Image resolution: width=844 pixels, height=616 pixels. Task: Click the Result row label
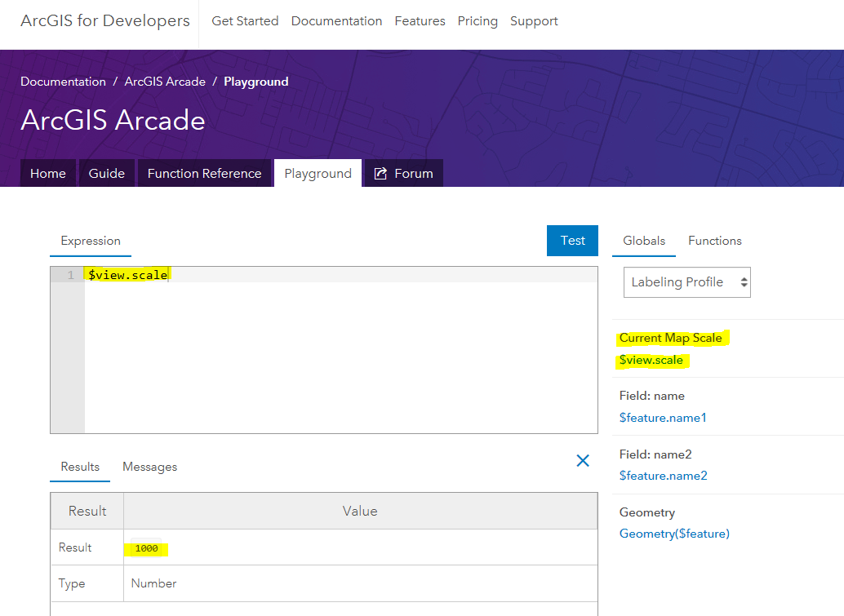[75, 547]
